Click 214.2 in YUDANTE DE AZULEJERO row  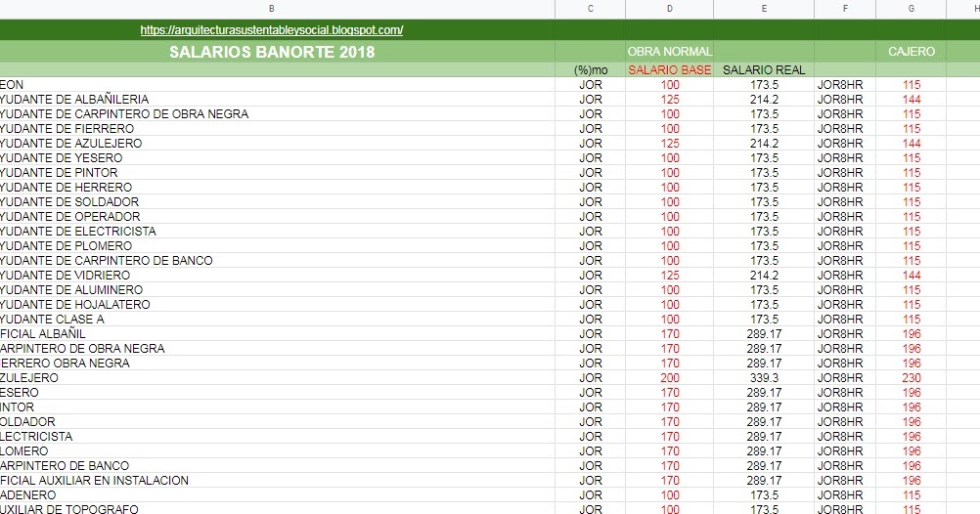(x=764, y=143)
